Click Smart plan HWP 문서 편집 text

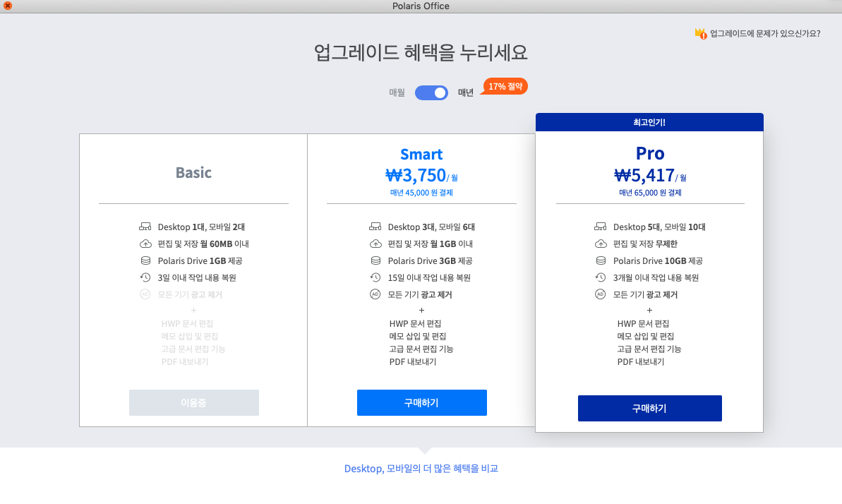point(415,323)
